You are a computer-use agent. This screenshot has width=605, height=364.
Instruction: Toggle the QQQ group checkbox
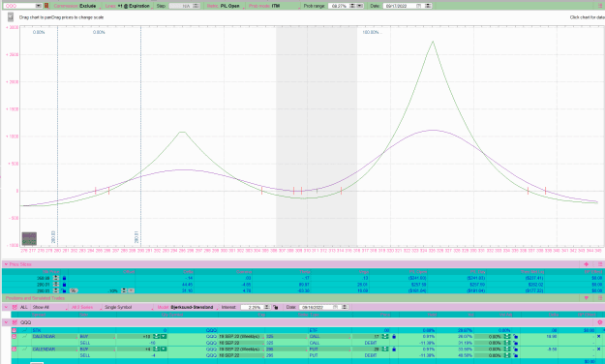click(x=15, y=322)
